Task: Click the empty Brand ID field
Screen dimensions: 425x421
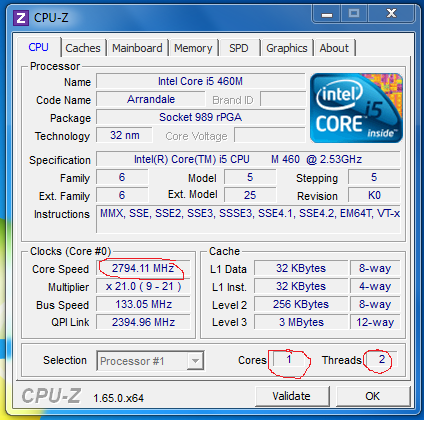Action: tap(283, 99)
